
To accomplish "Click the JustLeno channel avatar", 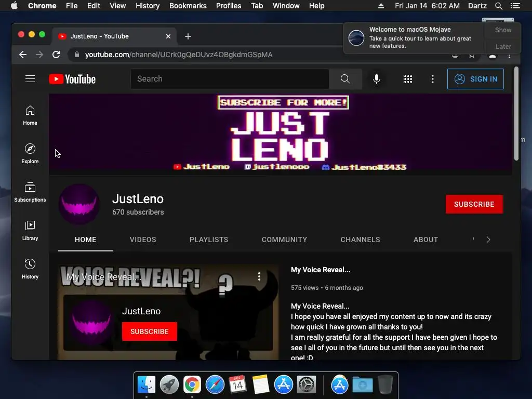I will (x=79, y=204).
